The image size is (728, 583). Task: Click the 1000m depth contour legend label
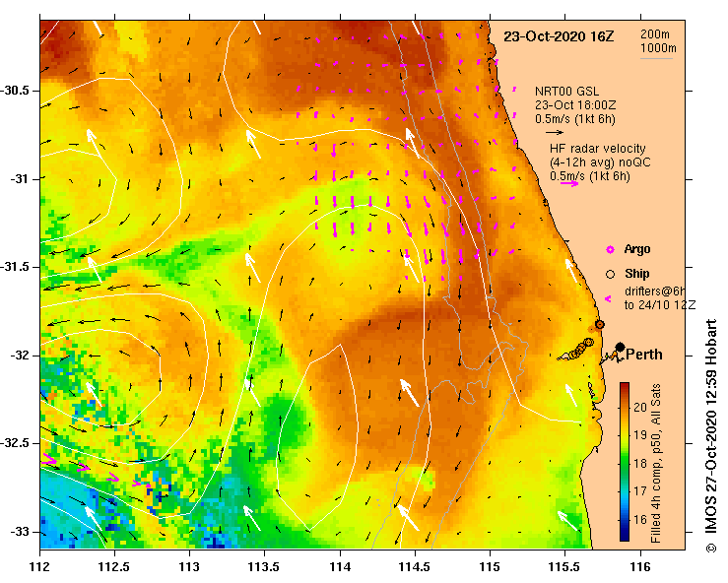(x=658, y=48)
